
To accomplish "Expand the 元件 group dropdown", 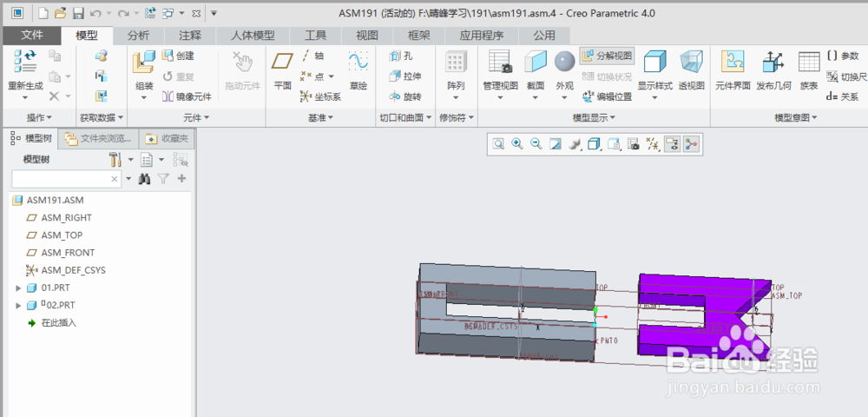I will [x=196, y=118].
